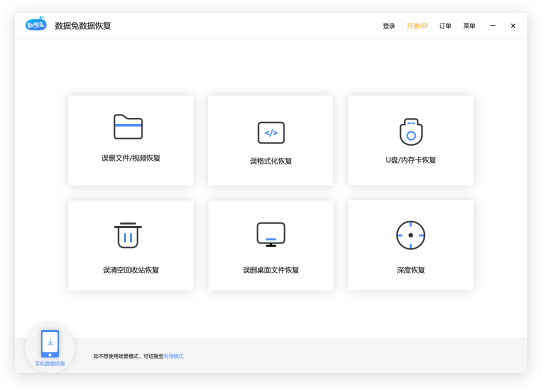Click the 深度恢复 label

coord(411,270)
